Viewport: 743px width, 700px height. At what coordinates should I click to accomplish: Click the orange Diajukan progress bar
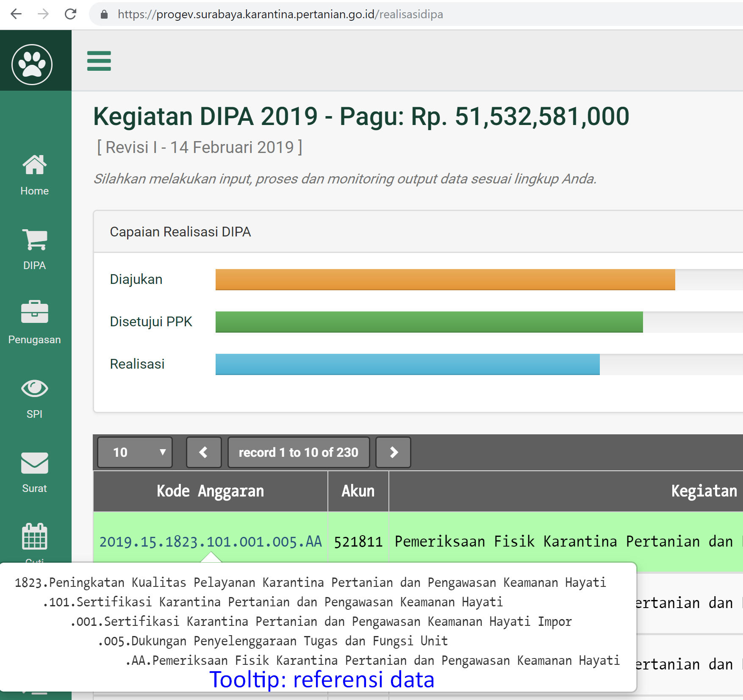445,280
